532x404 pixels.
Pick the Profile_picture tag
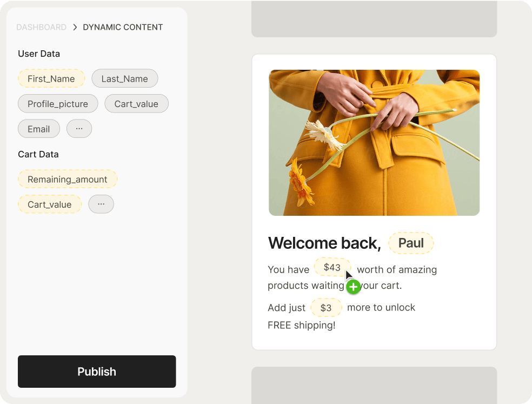point(58,104)
